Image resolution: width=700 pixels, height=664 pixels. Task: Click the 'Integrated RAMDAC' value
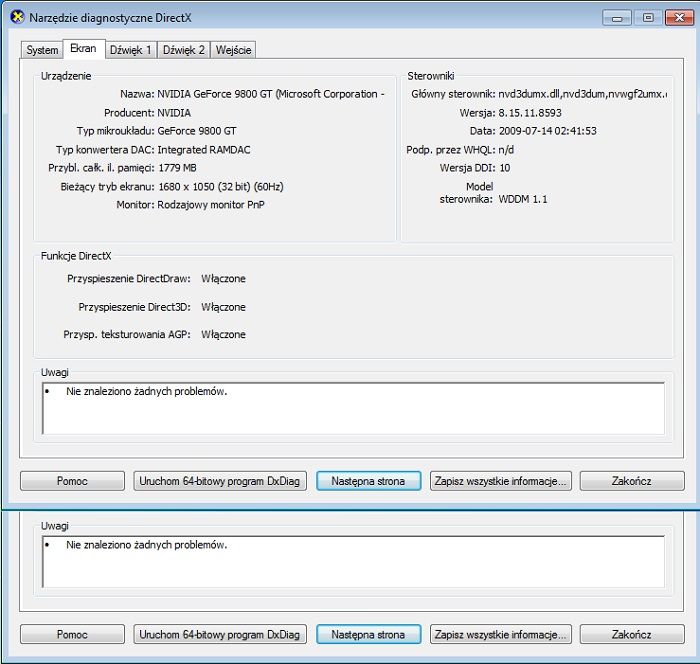[x=204, y=150]
